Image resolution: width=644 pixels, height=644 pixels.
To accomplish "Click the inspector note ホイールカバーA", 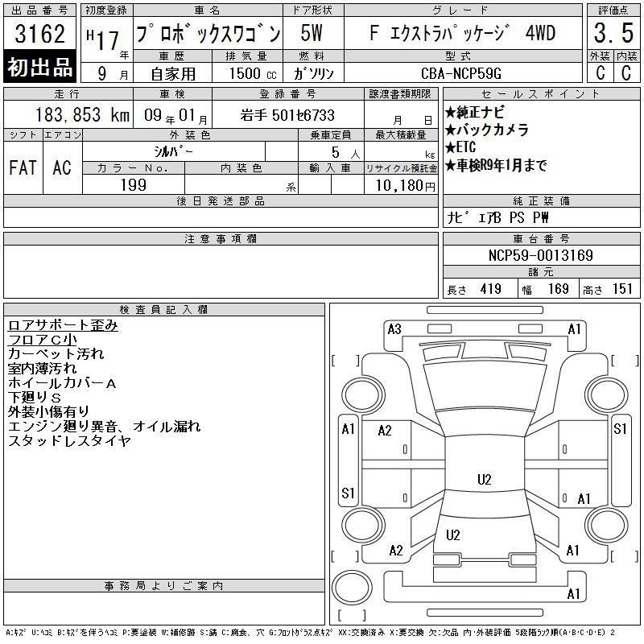I will pos(62,383).
